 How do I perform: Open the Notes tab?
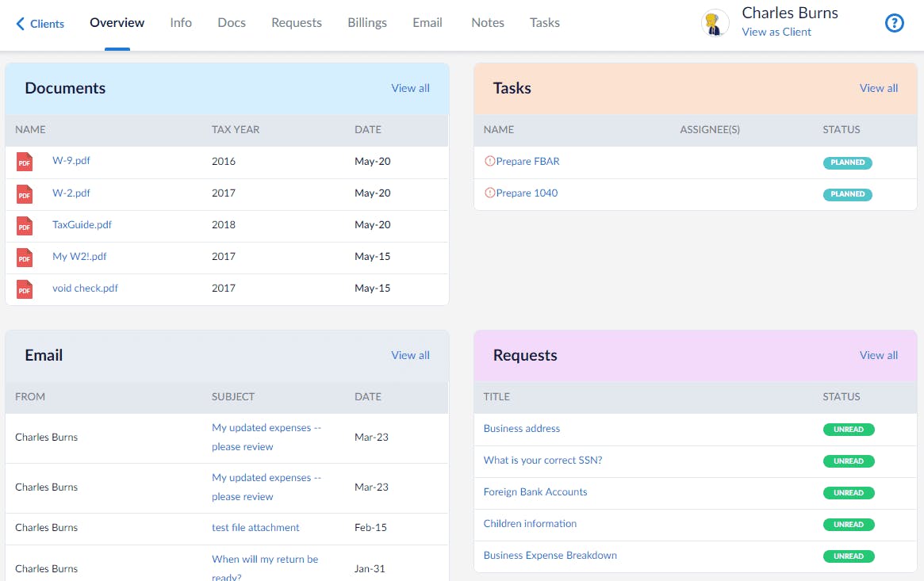pos(488,22)
